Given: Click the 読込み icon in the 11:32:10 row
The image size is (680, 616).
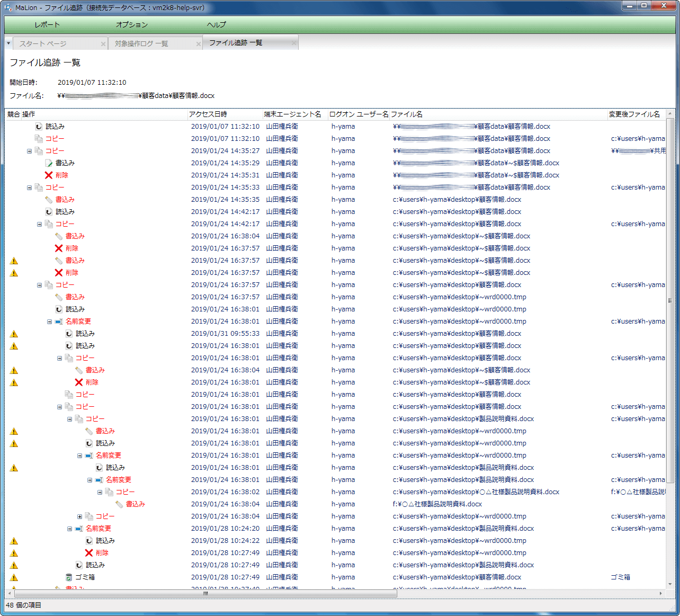Looking at the screenshot, I should pos(39,127).
